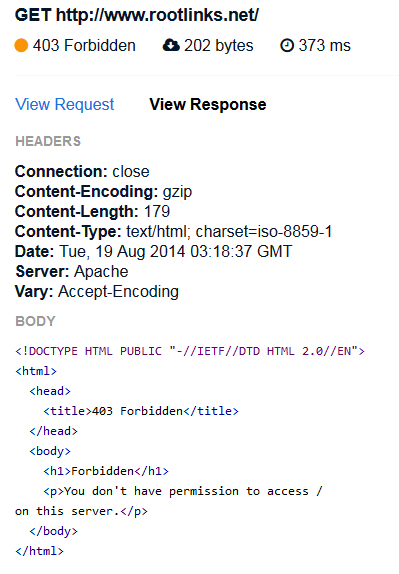Click the clock response time icon
399x574 pixels.
287,46
